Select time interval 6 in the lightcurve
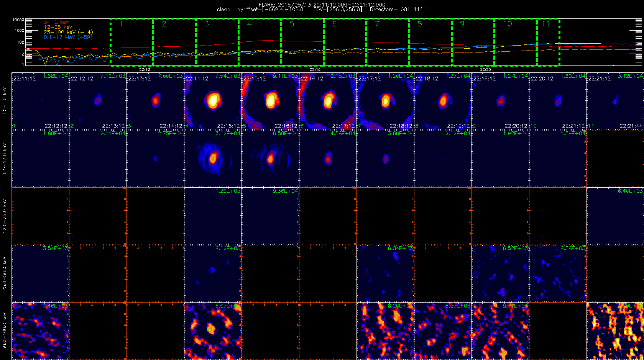The image size is (644, 360). (x=345, y=42)
